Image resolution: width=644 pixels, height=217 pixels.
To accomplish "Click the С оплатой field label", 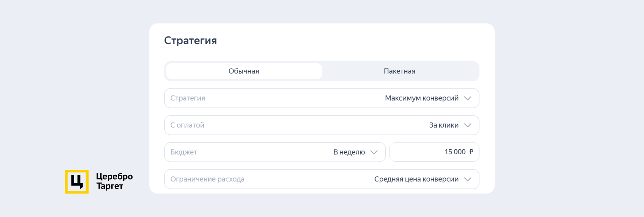I will point(187,125).
